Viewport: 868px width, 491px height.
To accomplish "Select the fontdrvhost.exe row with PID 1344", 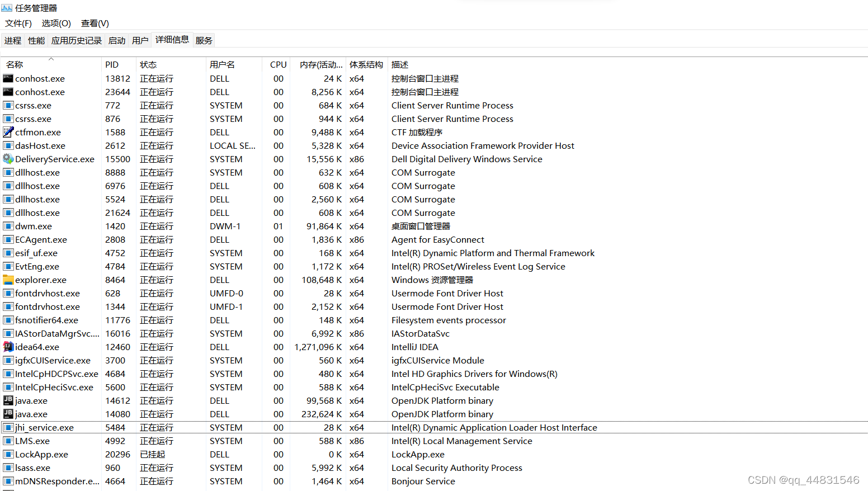I will coord(434,306).
